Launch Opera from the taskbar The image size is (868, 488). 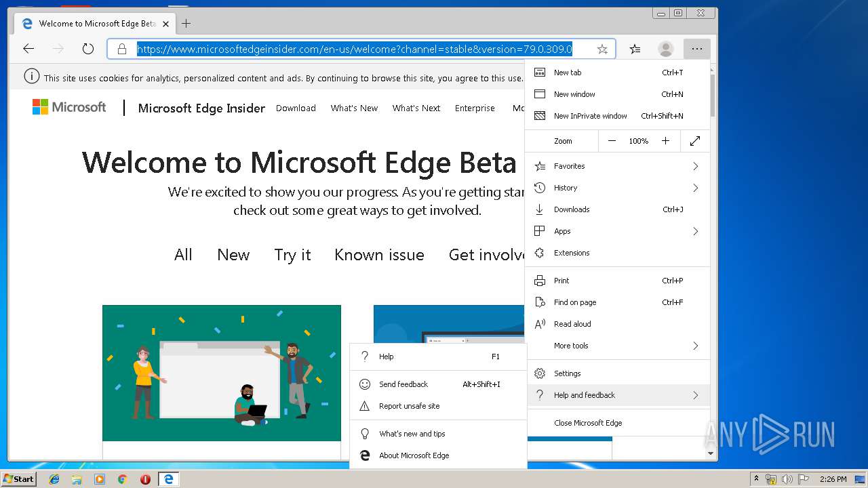click(145, 479)
